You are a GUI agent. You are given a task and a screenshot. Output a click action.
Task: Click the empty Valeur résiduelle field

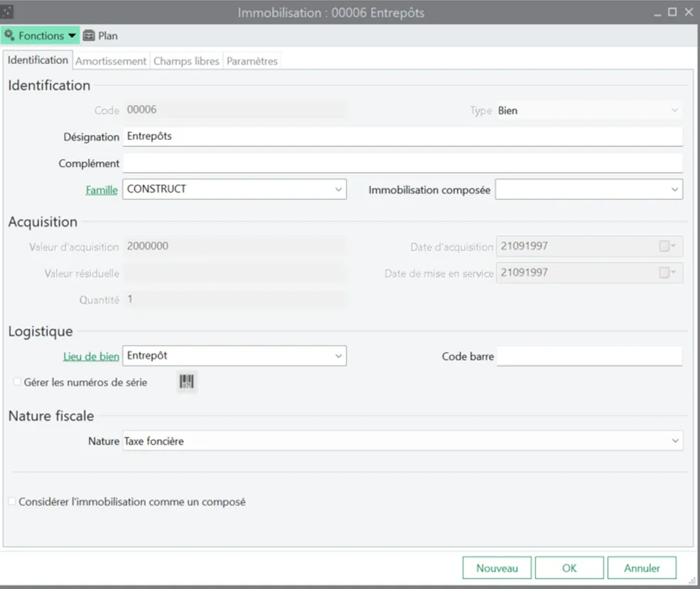pyautogui.click(x=234, y=273)
